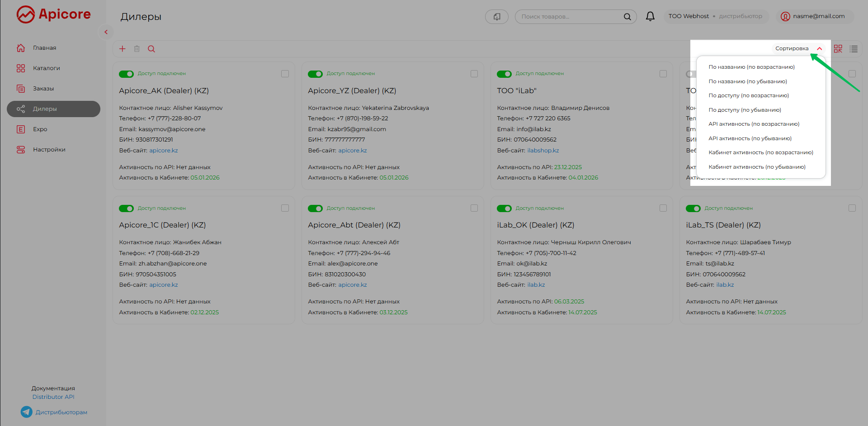868x426 pixels.
Task: Switch to grid view layout icon
Action: pos(838,49)
